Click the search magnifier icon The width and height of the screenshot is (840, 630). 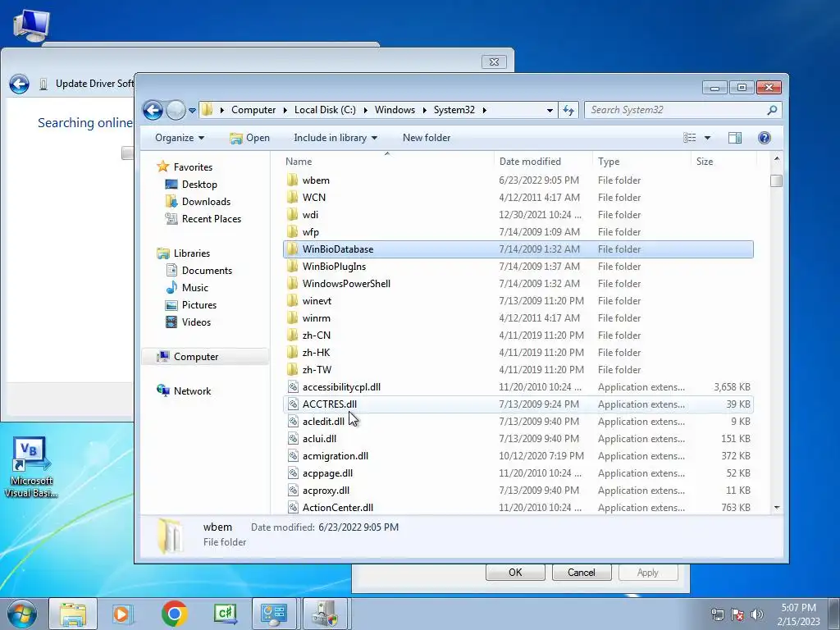click(x=772, y=110)
